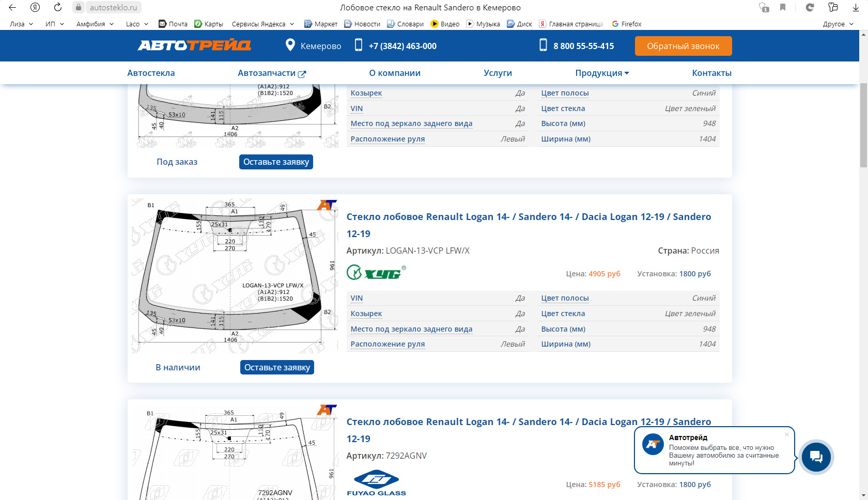
Task: Open the product title above Артикул 7292AGNV
Action: [x=529, y=430]
